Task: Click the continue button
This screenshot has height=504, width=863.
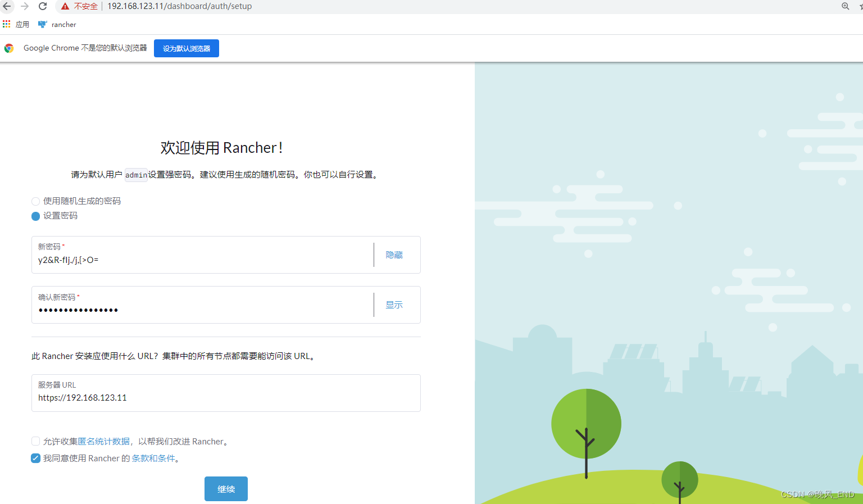Action: click(x=226, y=489)
